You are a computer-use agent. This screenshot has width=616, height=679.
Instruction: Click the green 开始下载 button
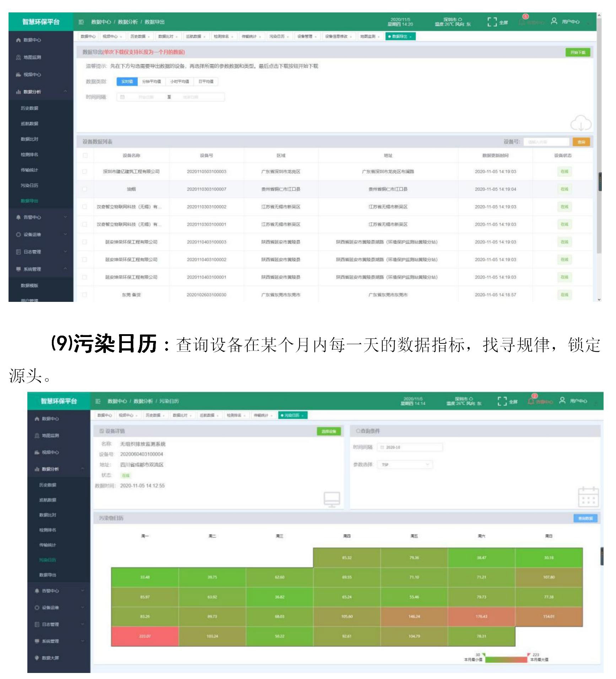pyautogui.click(x=578, y=53)
